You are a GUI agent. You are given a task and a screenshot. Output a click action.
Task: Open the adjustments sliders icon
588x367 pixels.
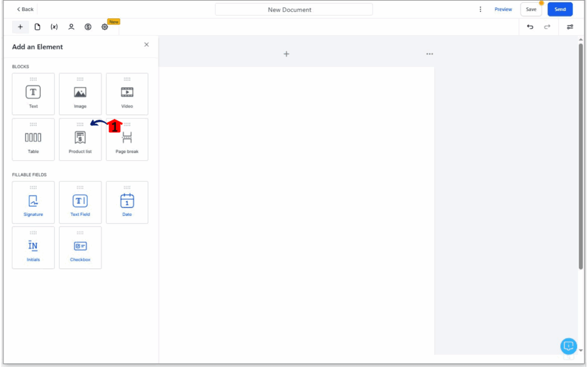click(570, 27)
